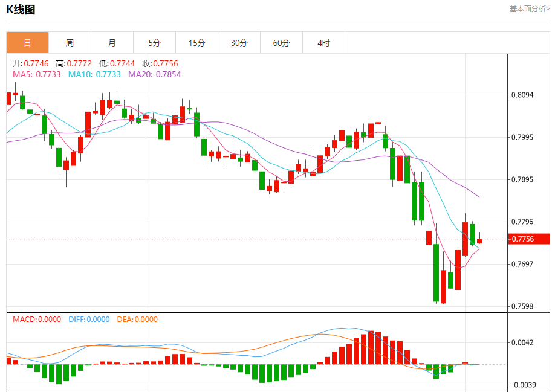
Task: Select the 30分 timeframe tab
Action: pos(239,43)
